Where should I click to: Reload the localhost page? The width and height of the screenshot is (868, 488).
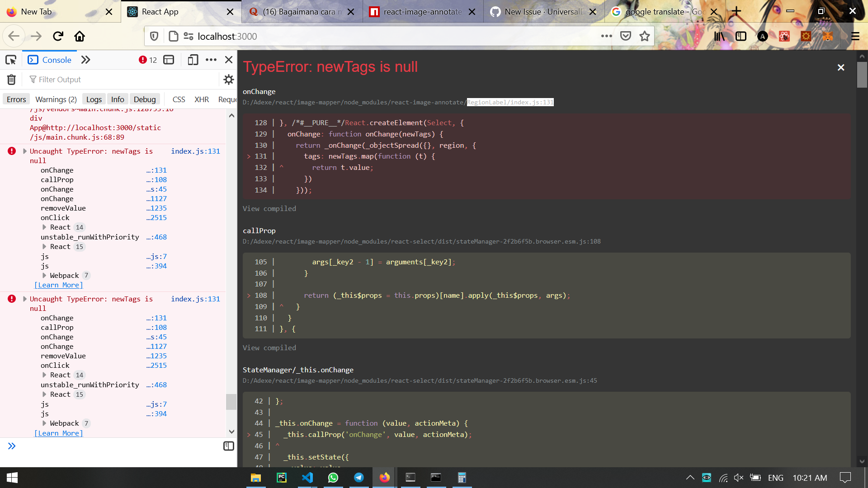point(58,36)
